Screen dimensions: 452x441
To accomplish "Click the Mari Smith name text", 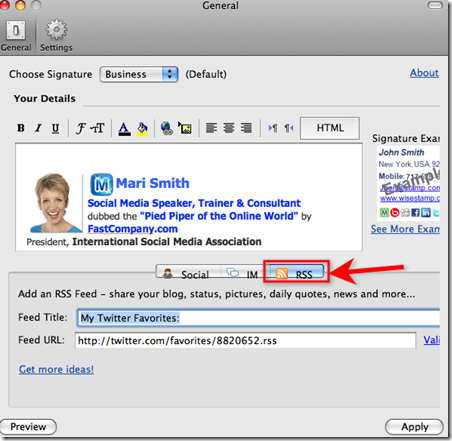I will click(x=152, y=183).
